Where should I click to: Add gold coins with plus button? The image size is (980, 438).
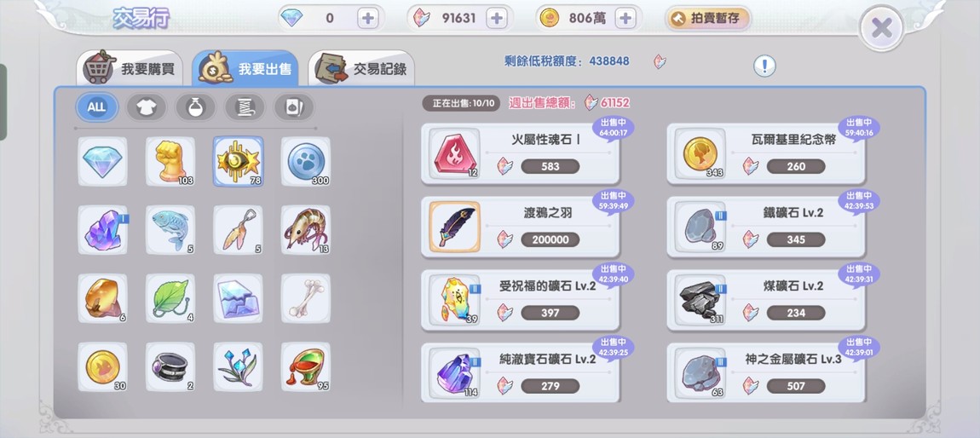[625, 18]
